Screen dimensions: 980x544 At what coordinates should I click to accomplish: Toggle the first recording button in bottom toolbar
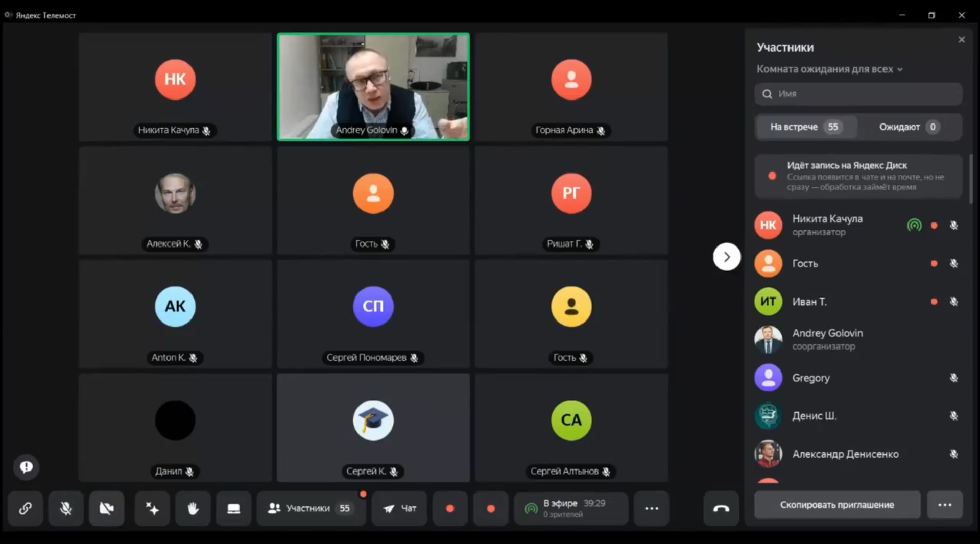[x=450, y=508]
